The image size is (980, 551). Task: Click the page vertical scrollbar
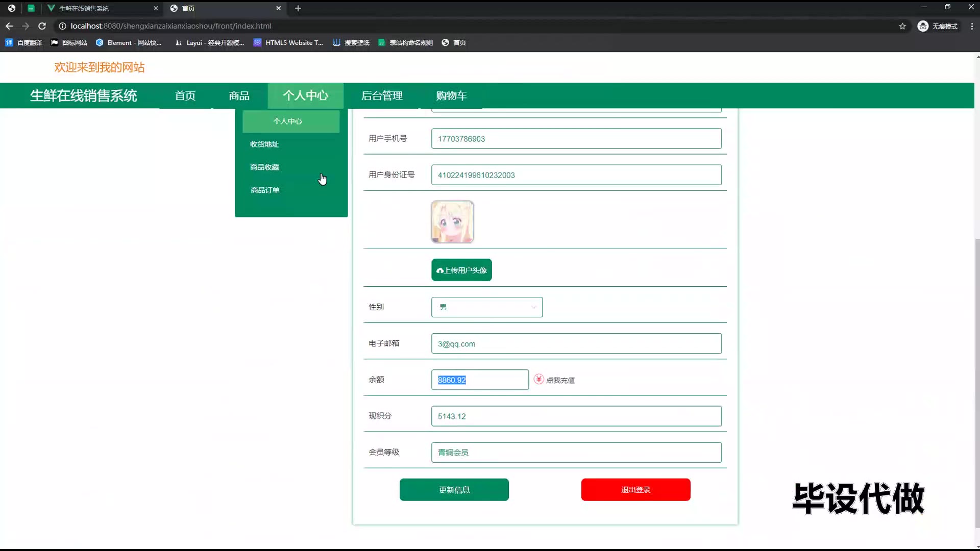977,383
